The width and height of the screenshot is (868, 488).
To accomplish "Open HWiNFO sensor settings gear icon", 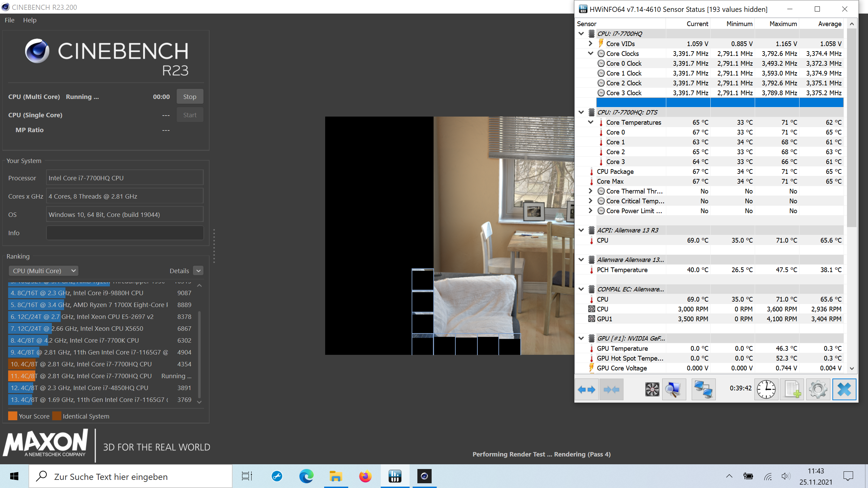I will (818, 389).
